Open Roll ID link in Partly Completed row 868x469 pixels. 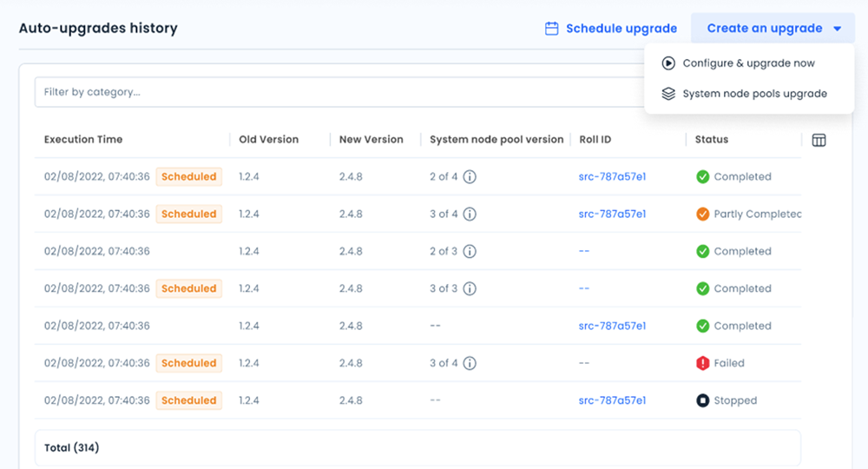pos(612,215)
